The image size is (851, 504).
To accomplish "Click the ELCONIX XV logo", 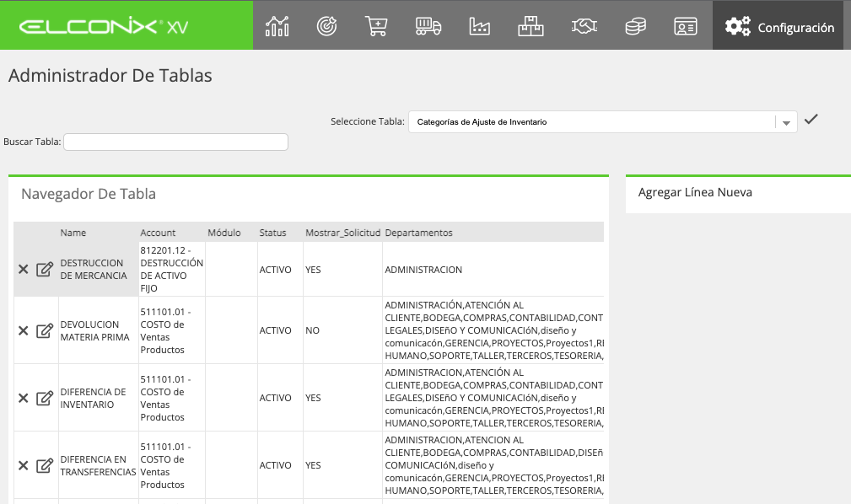I will (104, 27).
